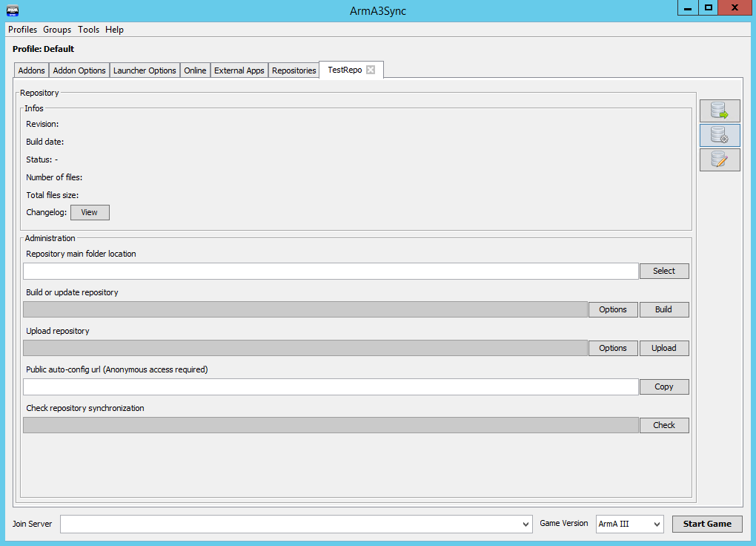Minimize the ArmA3Sync window

click(688, 7)
